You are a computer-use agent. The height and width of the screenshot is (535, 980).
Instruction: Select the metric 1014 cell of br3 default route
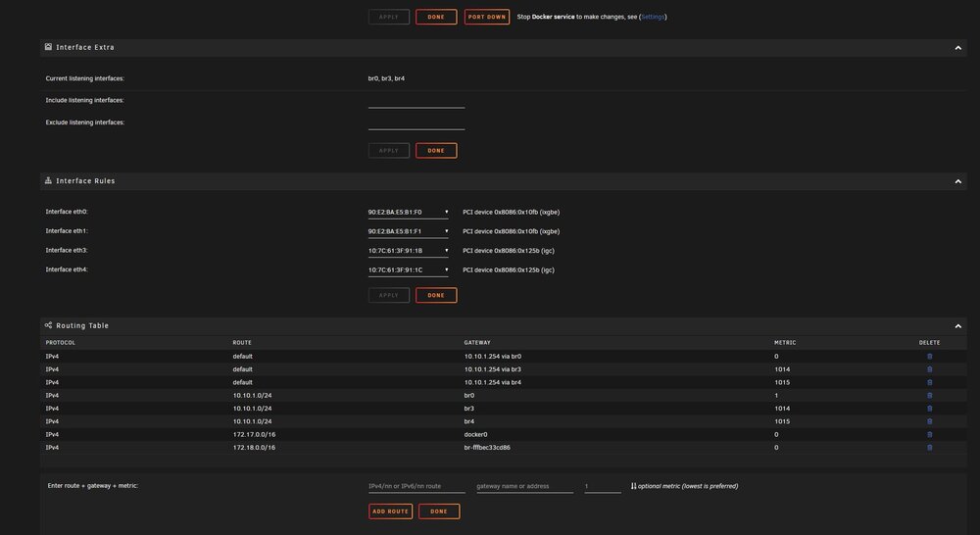[x=782, y=369]
